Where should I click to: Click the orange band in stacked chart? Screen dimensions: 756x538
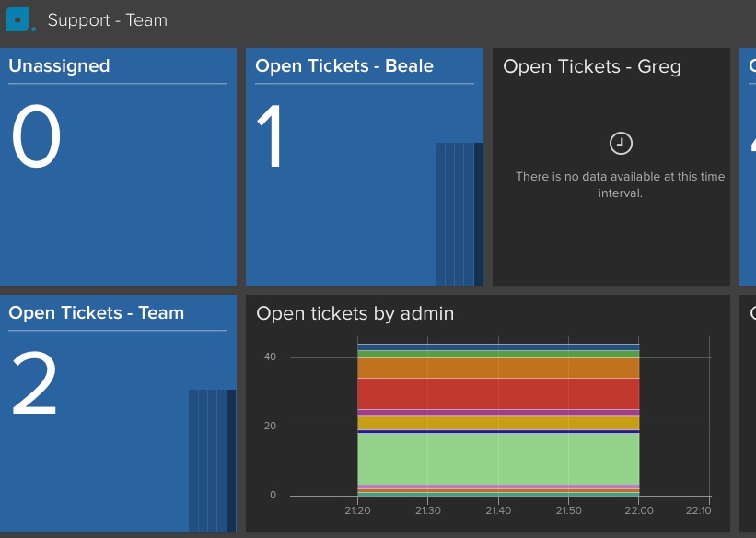pyautogui.click(x=498, y=368)
